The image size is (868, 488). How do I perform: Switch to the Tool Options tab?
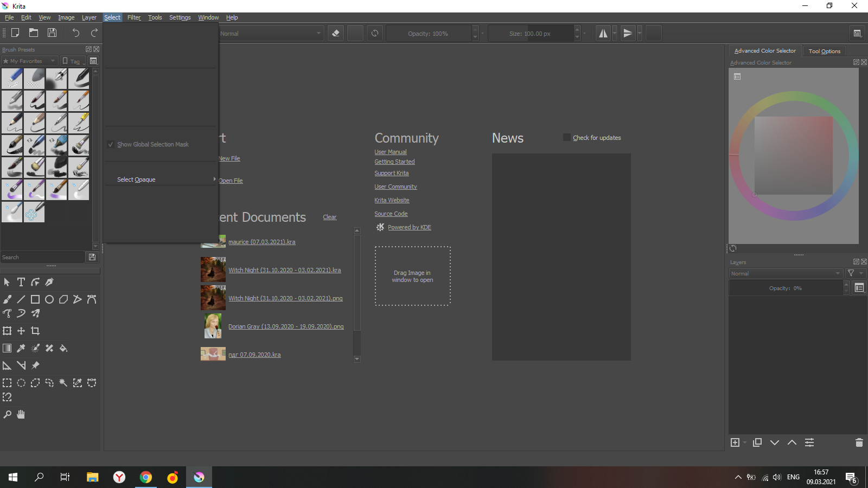click(824, 51)
